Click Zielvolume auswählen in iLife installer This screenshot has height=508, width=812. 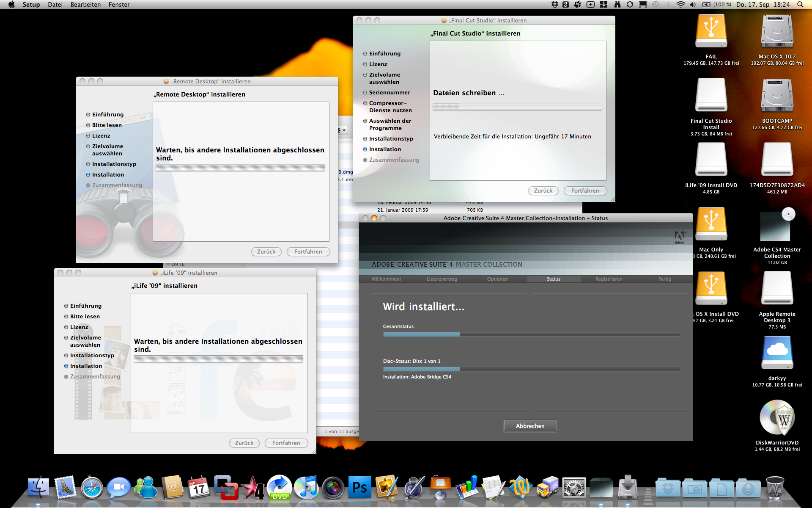(x=85, y=341)
